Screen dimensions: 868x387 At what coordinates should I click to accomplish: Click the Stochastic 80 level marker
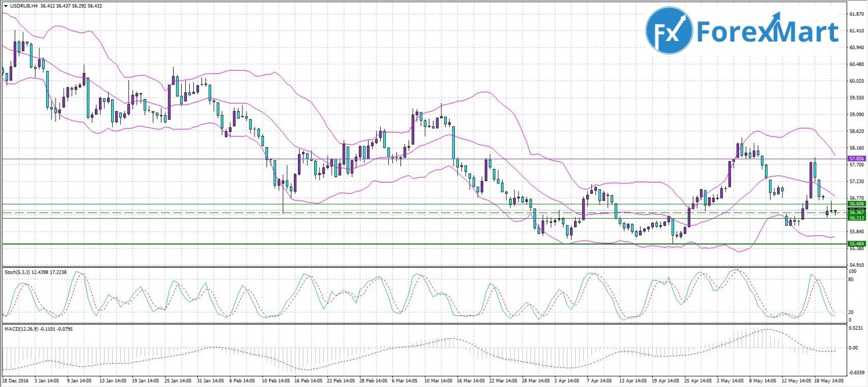[x=851, y=279]
